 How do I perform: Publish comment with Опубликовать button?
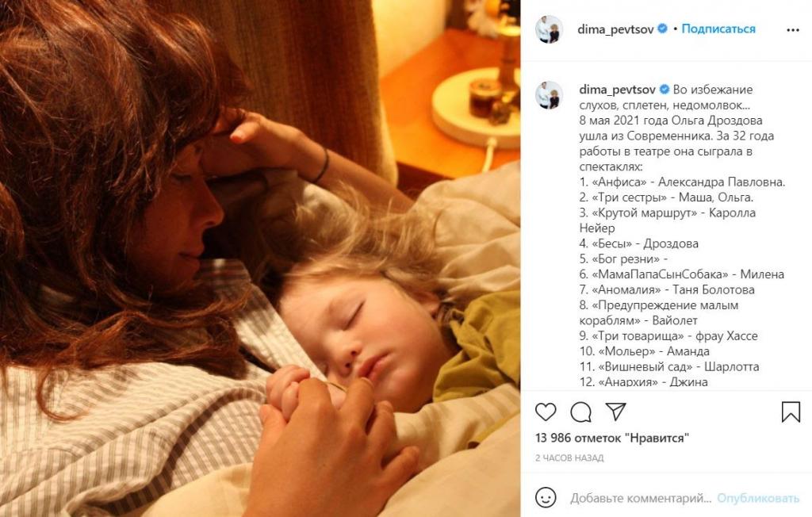[x=758, y=498]
